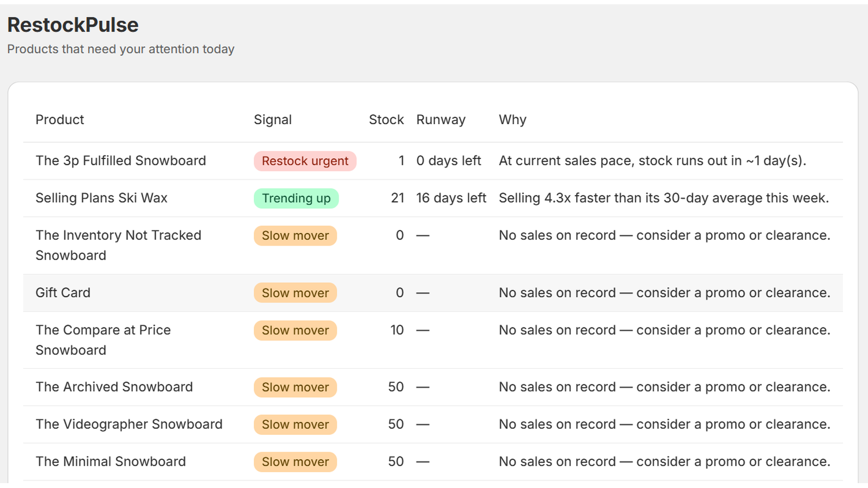Image resolution: width=868 pixels, height=488 pixels.
Task: Click stock value 0 for Inventory Not Tracked Snowboard
Action: click(x=400, y=236)
